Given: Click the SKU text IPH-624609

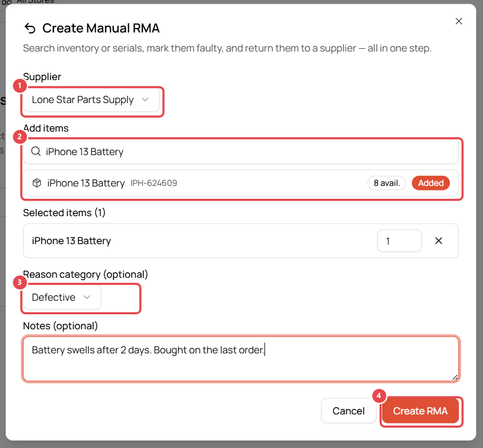Looking at the screenshot, I should point(154,183).
